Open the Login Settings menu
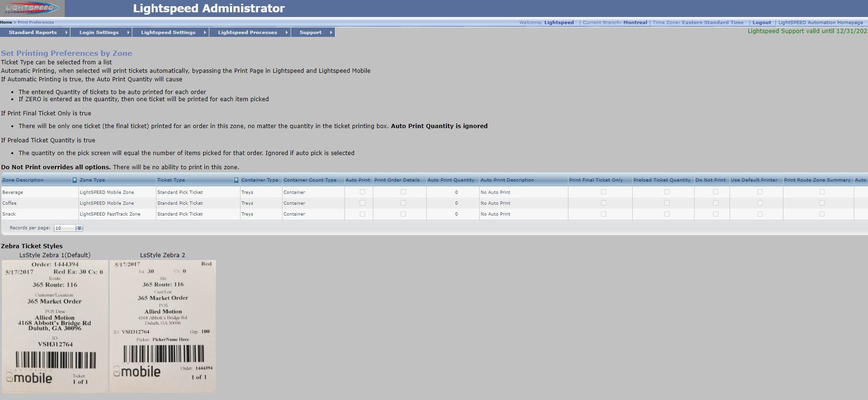Screen dimensions: 868x400 (99, 32)
